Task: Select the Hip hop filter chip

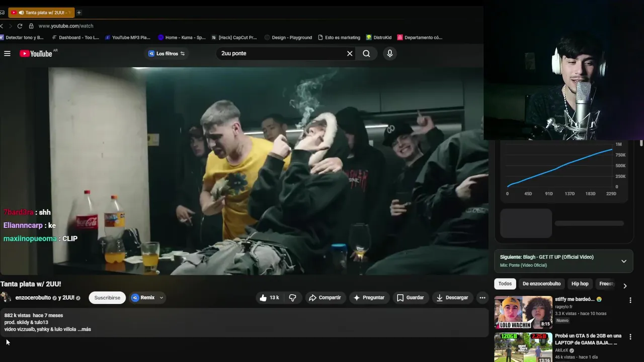Action: point(580,284)
